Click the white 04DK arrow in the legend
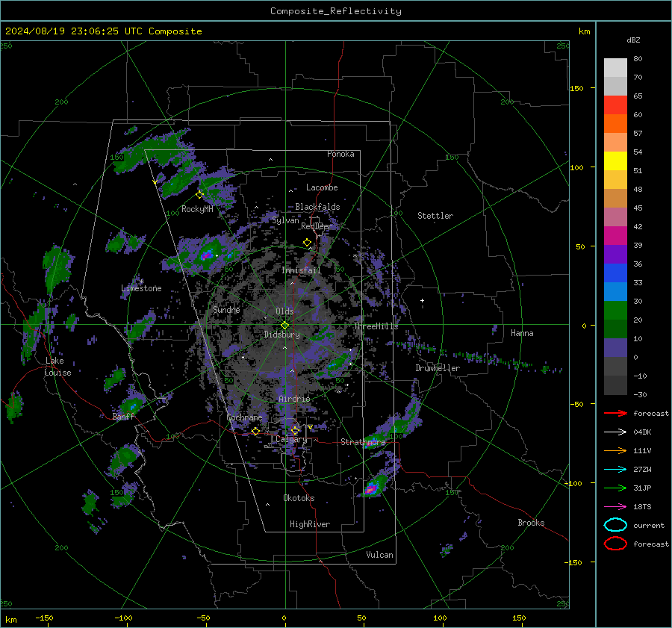 click(x=615, y=432)
